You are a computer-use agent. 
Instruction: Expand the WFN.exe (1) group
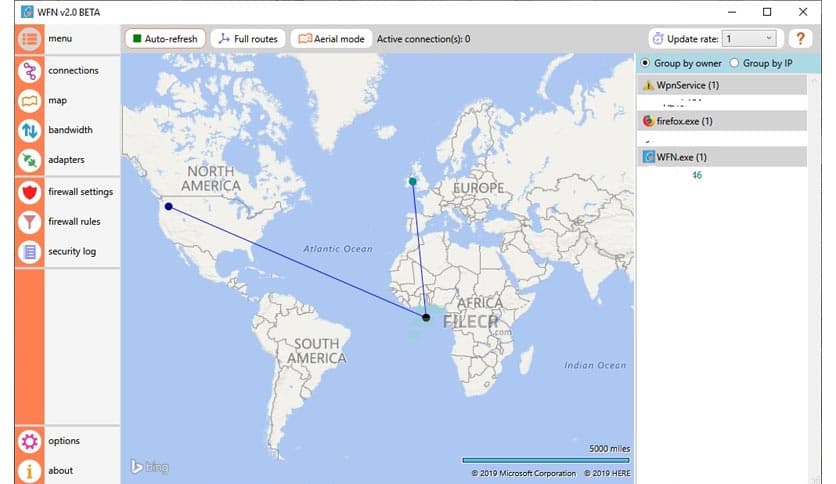722,157
